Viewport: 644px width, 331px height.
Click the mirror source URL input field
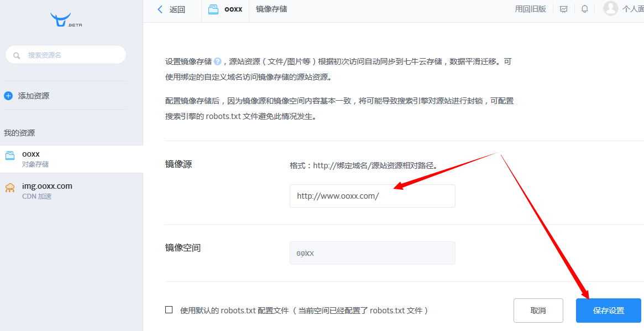click(372, 195)
